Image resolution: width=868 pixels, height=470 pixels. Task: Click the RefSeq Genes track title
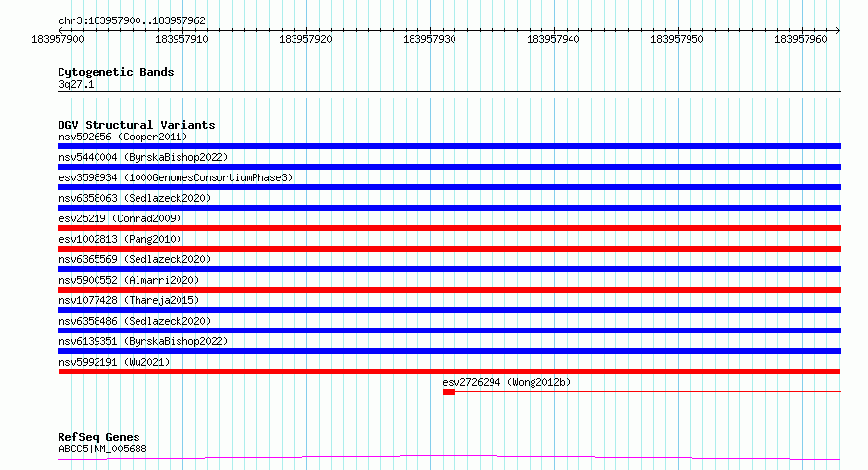click(99, 437)
